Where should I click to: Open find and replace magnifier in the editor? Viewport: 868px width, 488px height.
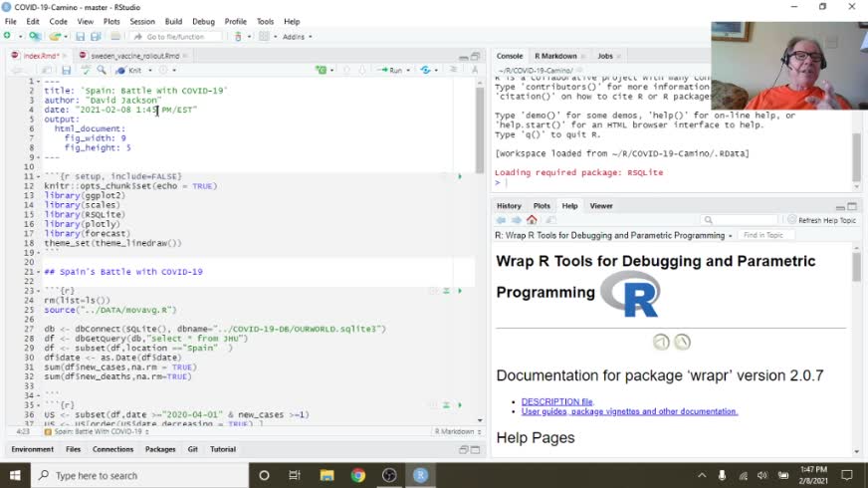coord(102,71)
